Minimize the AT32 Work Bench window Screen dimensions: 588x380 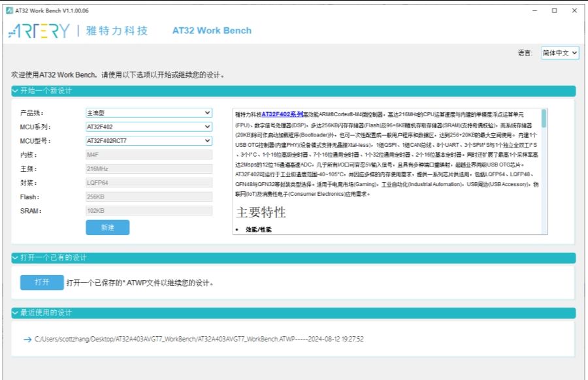534,10
